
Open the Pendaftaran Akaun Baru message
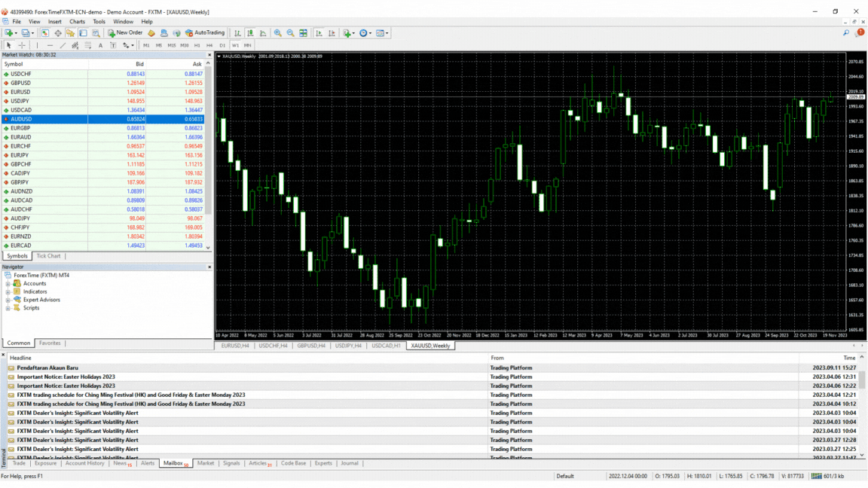click(47, 368)
